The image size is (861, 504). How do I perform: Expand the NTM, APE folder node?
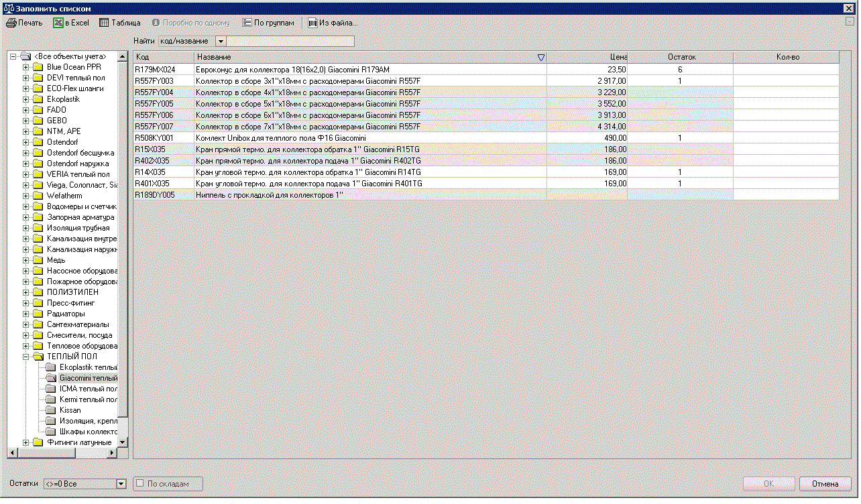(26, 131)
